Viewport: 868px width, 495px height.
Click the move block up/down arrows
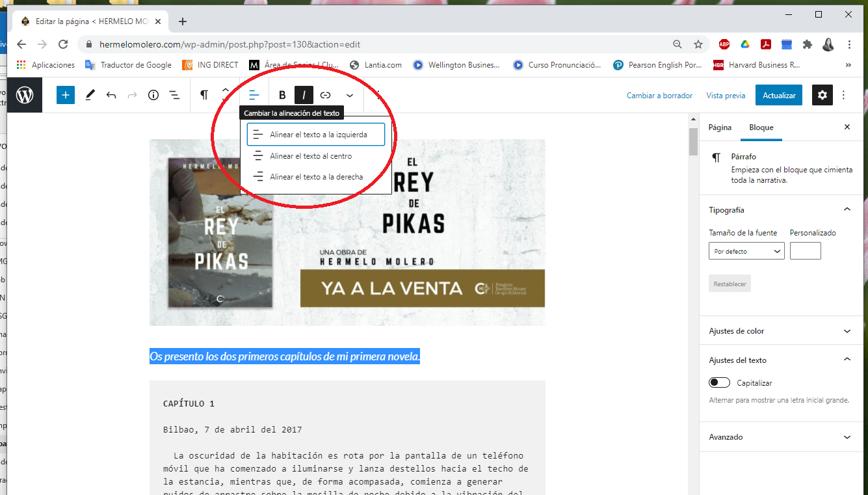(x=226, y=95)
